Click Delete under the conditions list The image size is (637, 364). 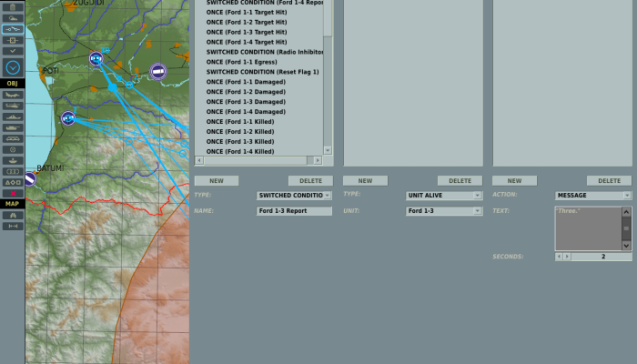pos(460,181)
